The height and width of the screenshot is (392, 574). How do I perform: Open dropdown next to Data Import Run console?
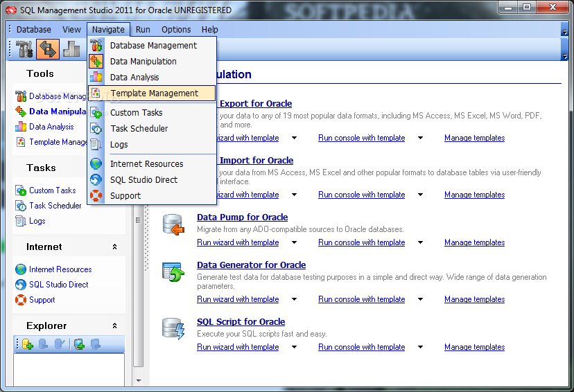[x=420, y=195]
